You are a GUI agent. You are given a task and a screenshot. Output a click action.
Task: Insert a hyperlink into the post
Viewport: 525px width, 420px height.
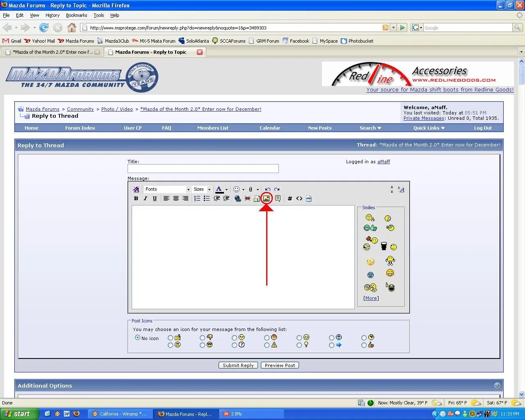pyautogui.click(x=237, y=199)
